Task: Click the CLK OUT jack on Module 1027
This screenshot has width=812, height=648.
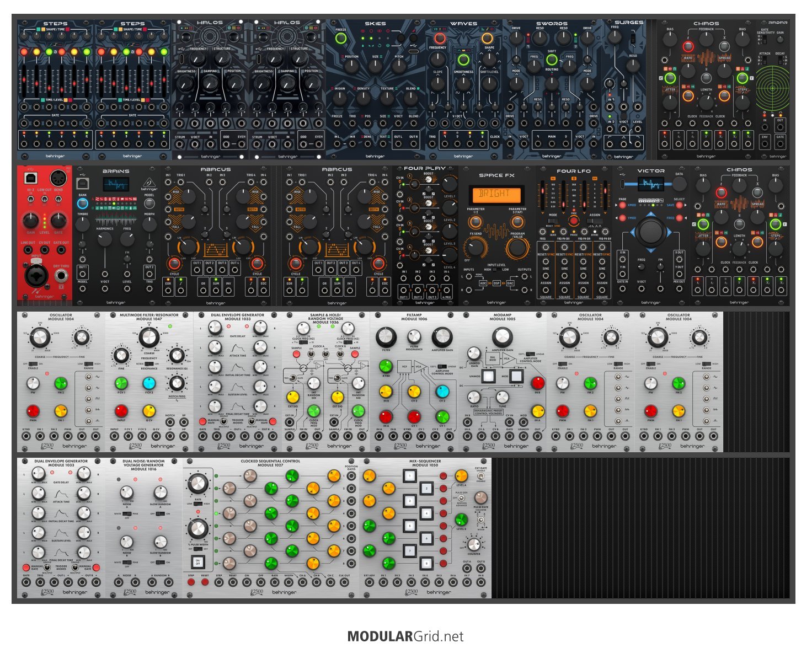Action: pos(344,582)
